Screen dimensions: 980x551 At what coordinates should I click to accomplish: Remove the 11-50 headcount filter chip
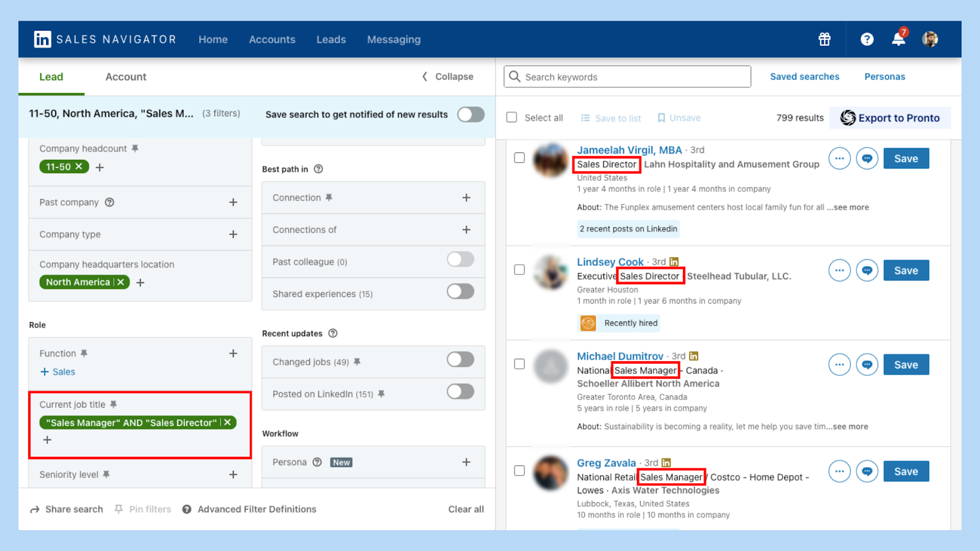(79, 167)
